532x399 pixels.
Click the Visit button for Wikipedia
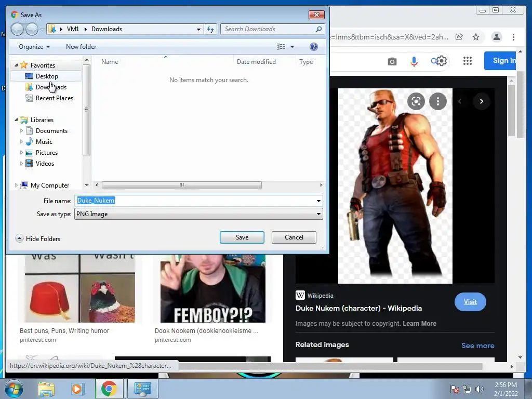point(470,302)
